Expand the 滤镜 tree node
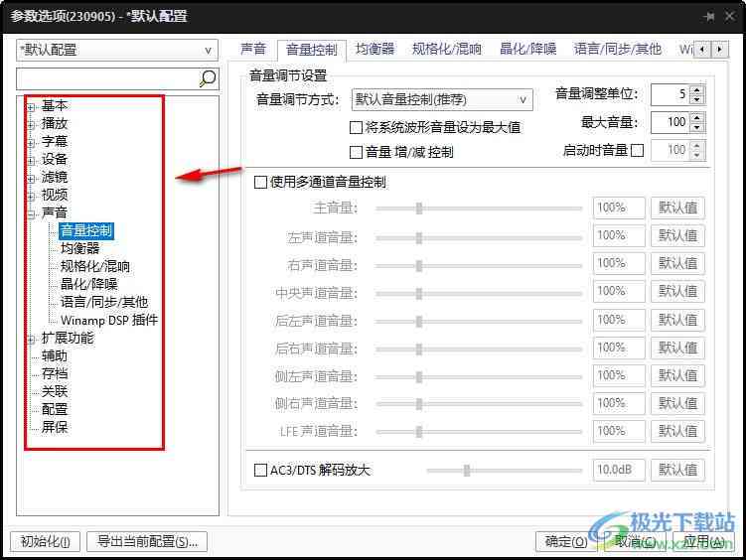 click(32, 179)
